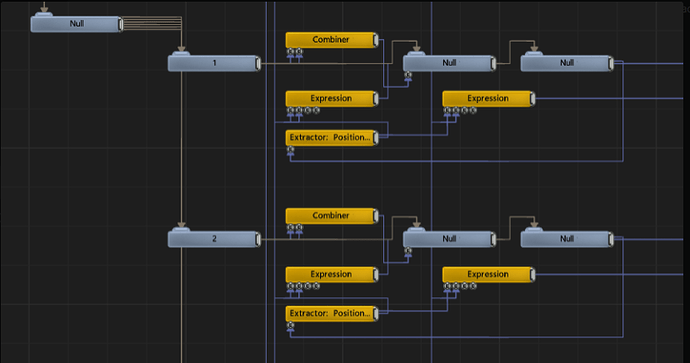Click the upper Combiner node
This screenshot has height=363, width=690.
click(x=332, y=40)
